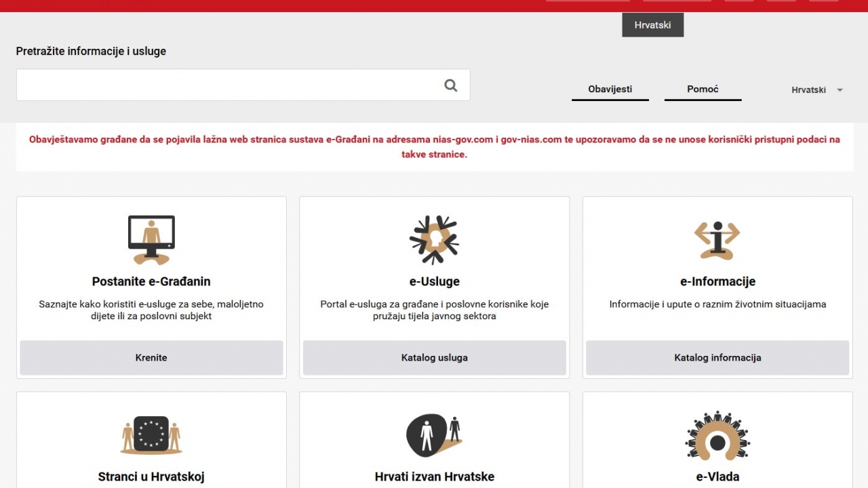Image resolution: width=868 pixels, height=488 pixels.
Task: Open the Obavijesti tab
Action: pos(610,89)
